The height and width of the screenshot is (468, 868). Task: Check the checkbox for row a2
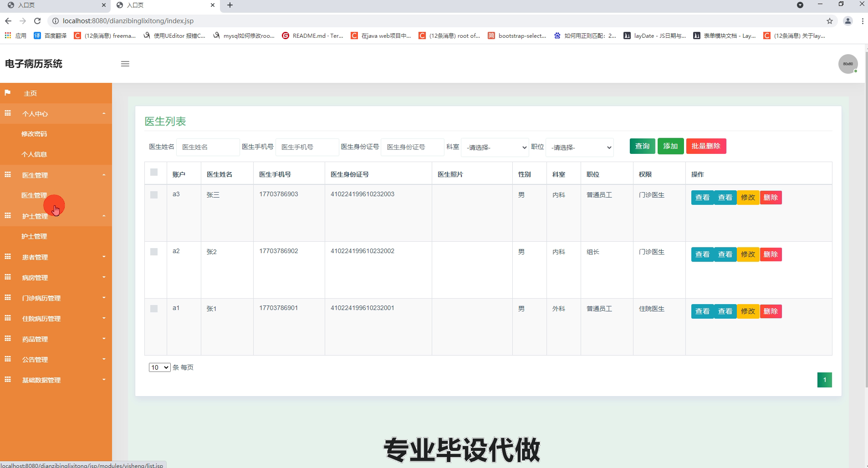coord(154,252)
